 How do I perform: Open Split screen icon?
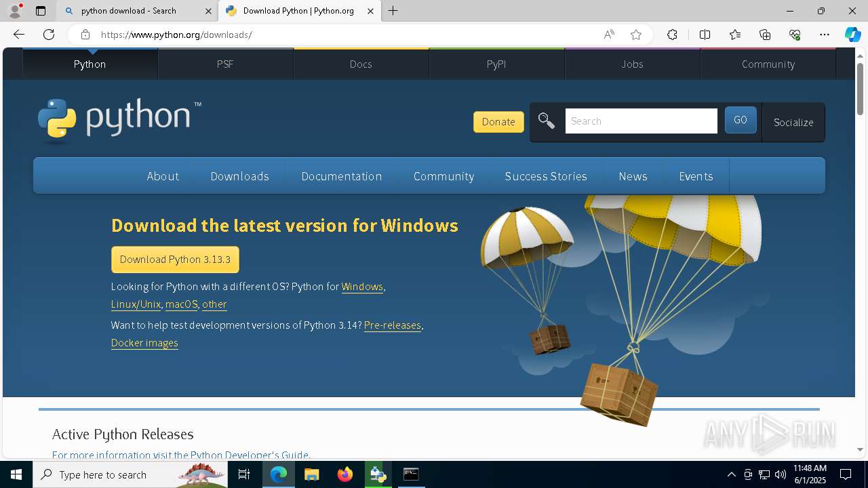pyautogui.click(x=705, y=35)
